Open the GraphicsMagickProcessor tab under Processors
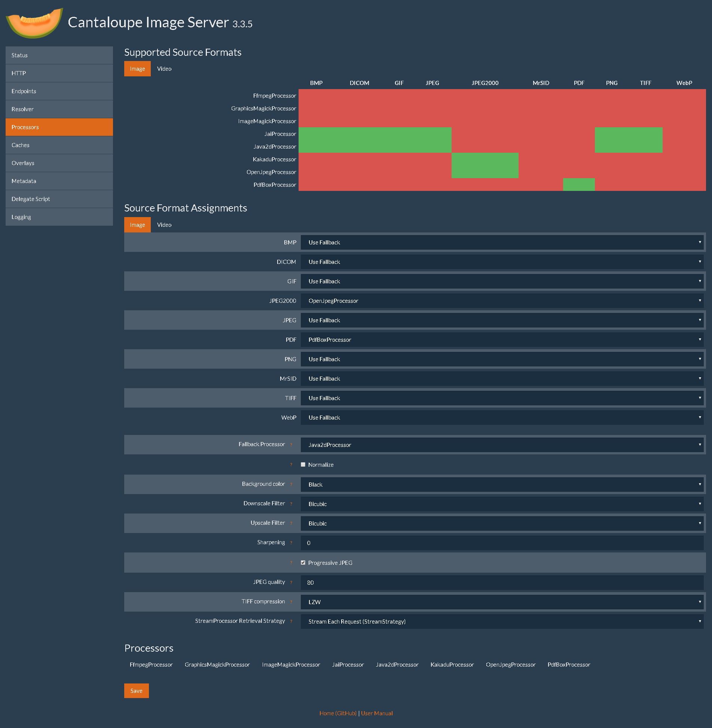Viewport: 712px width, 728px height. click(217, 665)
